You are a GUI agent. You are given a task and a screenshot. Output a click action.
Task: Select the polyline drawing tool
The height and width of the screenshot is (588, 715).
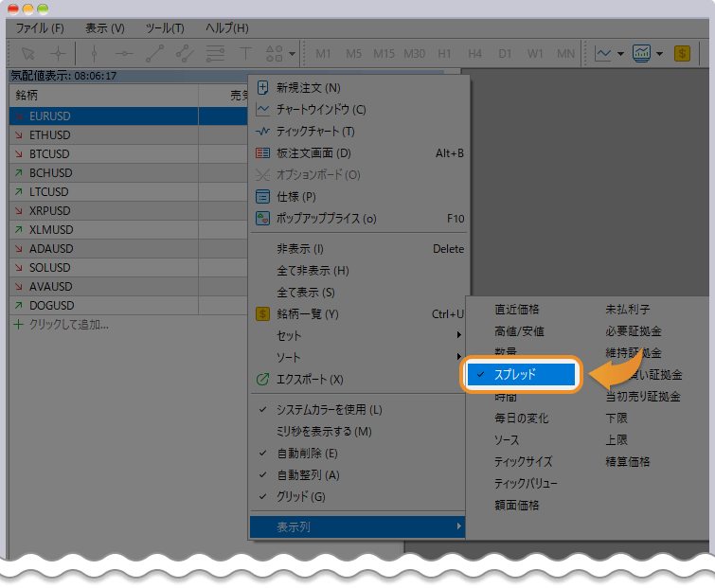coord(185,53)
